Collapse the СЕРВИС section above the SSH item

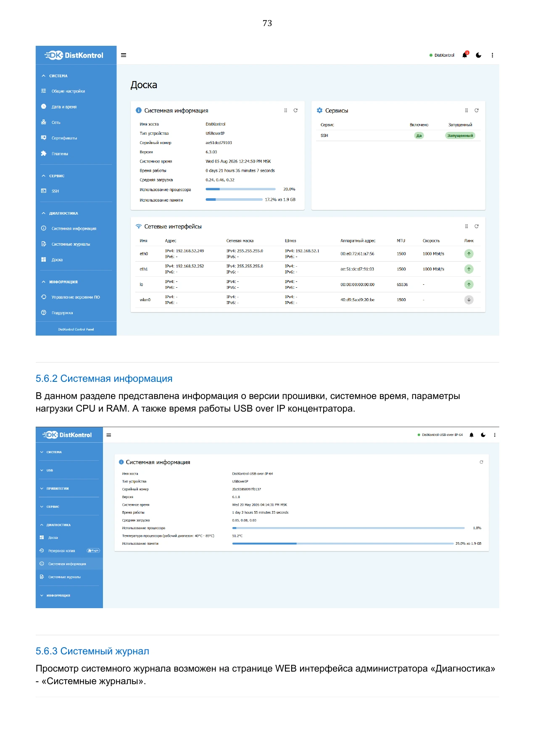pyautogui.click(x=57, y=176)
